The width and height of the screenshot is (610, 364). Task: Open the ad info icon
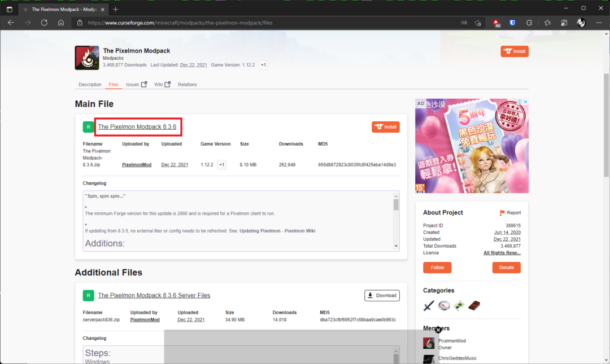(520, 102)
